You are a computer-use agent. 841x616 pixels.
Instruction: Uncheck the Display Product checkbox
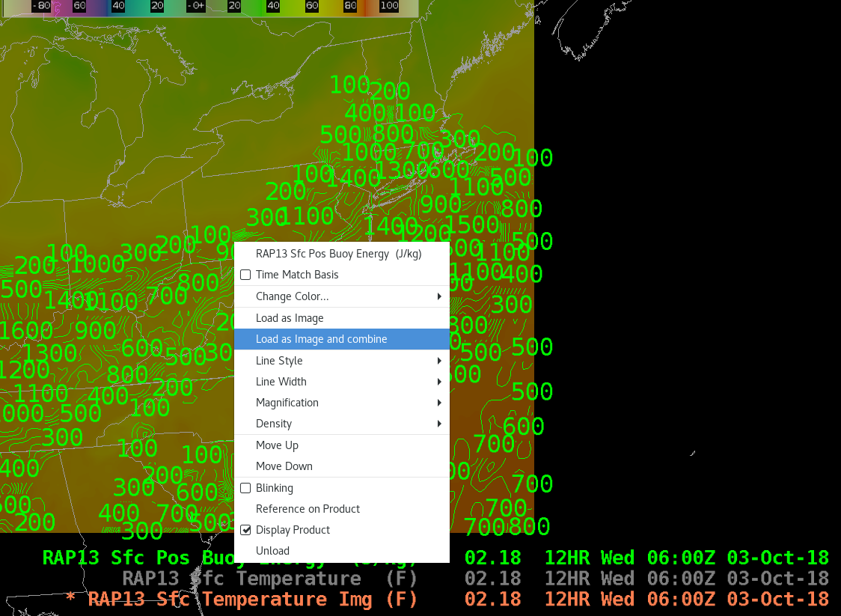pos(245,530)
